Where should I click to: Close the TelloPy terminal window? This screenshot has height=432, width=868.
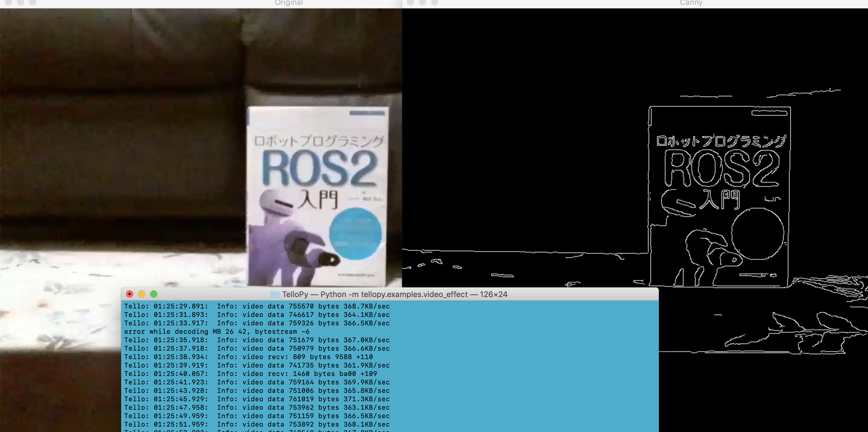(129, 294)
